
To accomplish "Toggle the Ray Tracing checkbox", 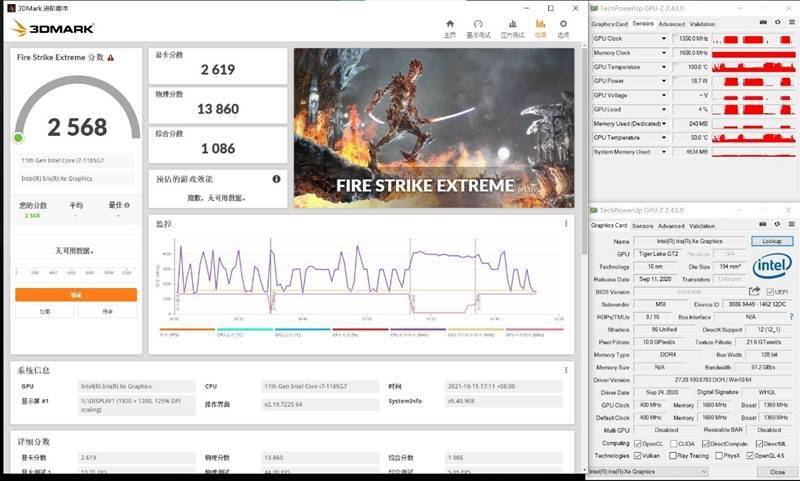I will point(673,455).
